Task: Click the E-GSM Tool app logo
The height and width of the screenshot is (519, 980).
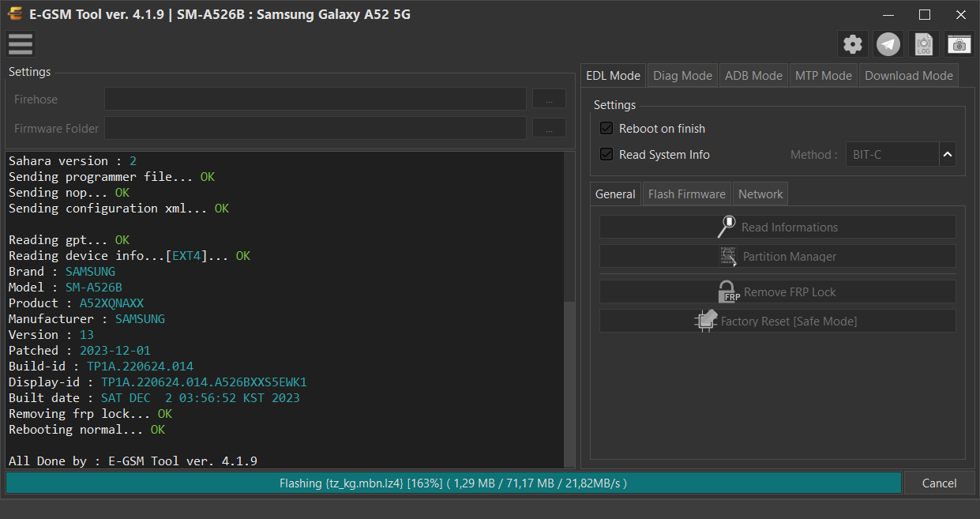Action: point(14,14)
